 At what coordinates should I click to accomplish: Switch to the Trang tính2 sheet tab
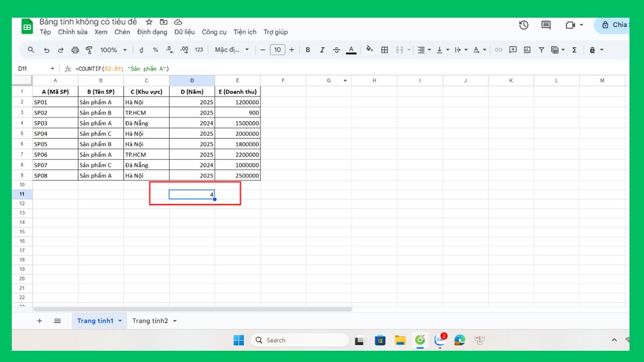pos(150,320)
